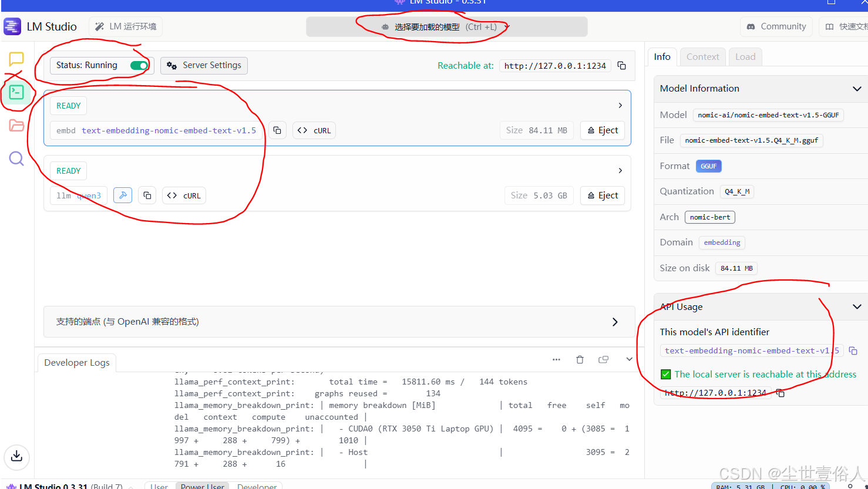The image size is (868, 489).
Task: Expand the nomic embedding model card
Action: coord(620,106)
